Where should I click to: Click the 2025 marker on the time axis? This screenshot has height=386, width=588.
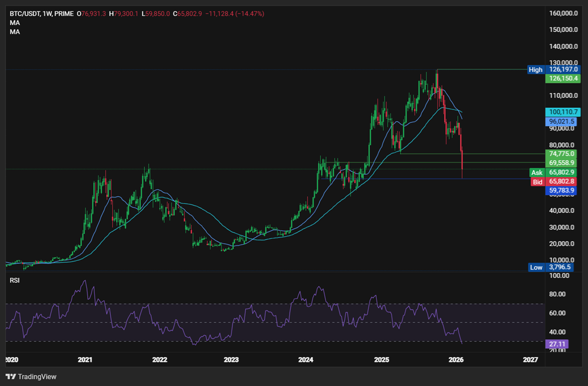(382, 359)
